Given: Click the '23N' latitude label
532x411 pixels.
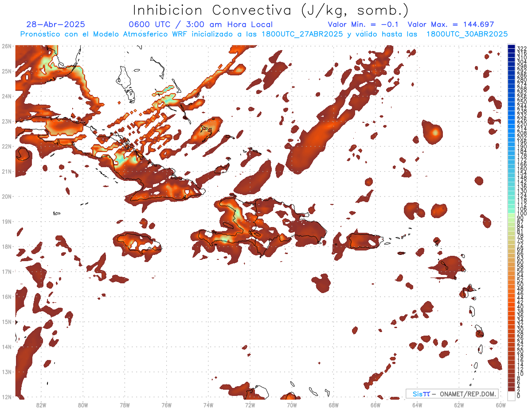Looking at the screenshot, I should 6,121.
